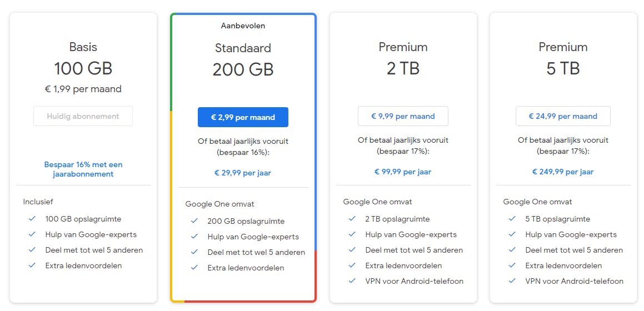Click the Premium 2 TB plan heading
The width and height of the screenshot is (644, 311).
[403, 59]
